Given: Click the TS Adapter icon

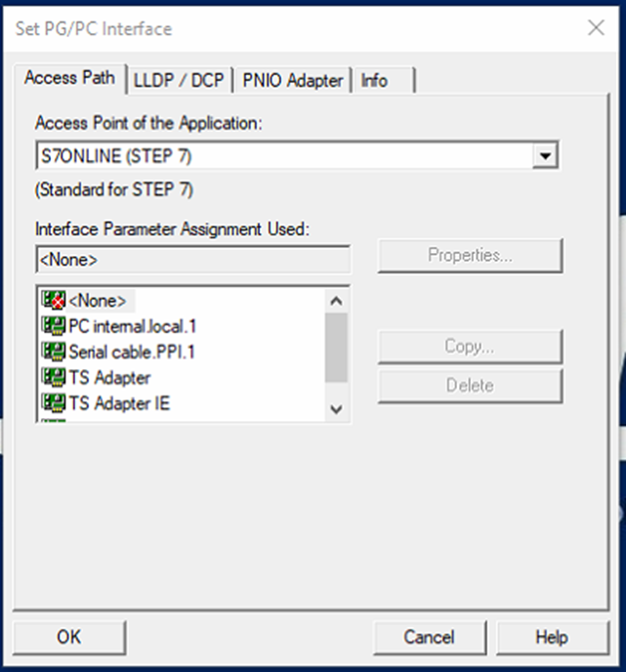Looking at the screenshot, I should 53,376.
